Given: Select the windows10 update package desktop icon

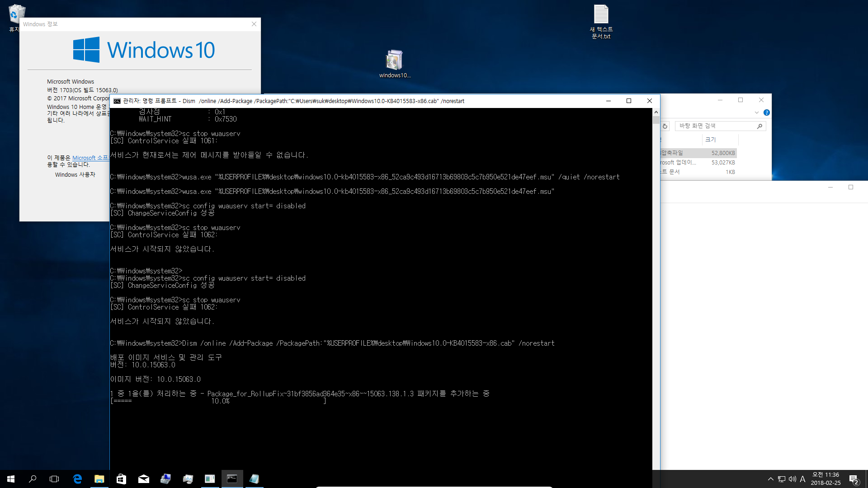Looking at the screenshot, I should (395, 64).
